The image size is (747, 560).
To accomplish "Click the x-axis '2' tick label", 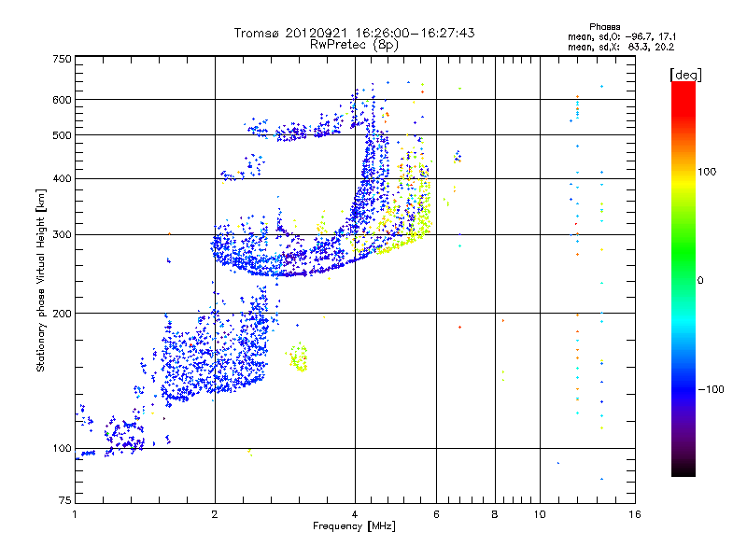I will (215, 514).
